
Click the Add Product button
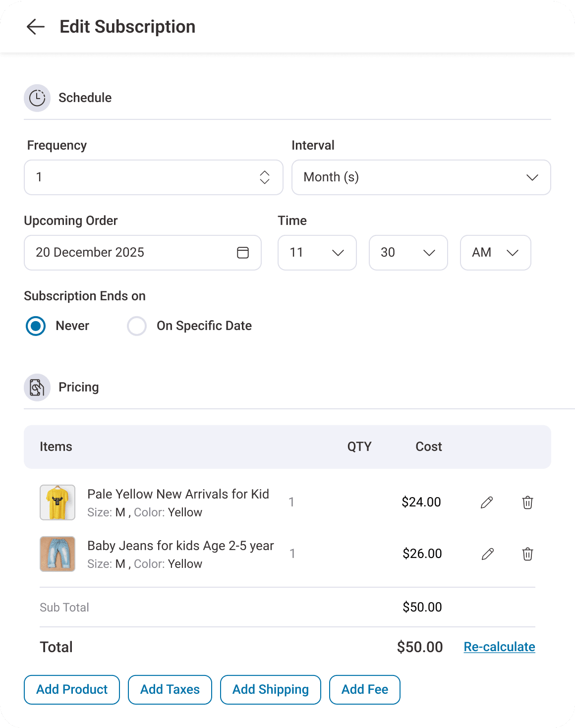(71, 689)
